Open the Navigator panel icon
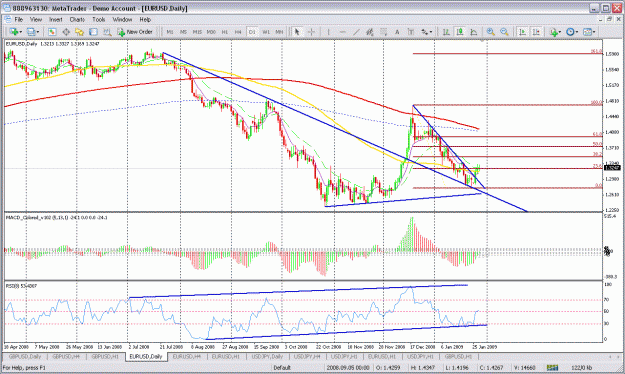Viewport: 625px width, 374px height. click(x=79, y=32)
